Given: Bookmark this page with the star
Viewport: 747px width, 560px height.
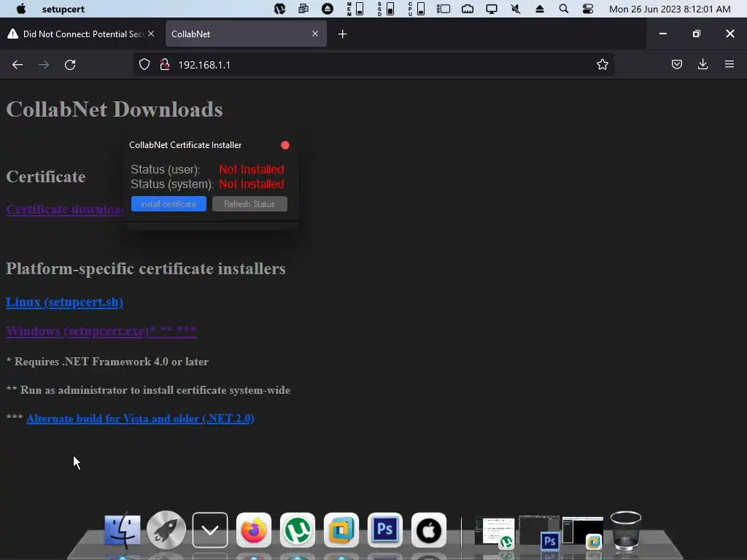Looking at the screenshot, I should (x=602, y=65).
